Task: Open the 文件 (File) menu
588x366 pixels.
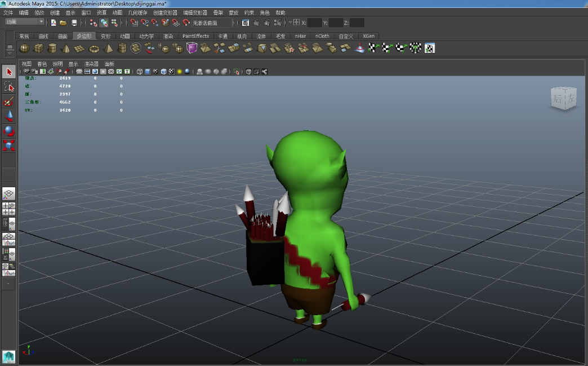Action: coord(8,13)
